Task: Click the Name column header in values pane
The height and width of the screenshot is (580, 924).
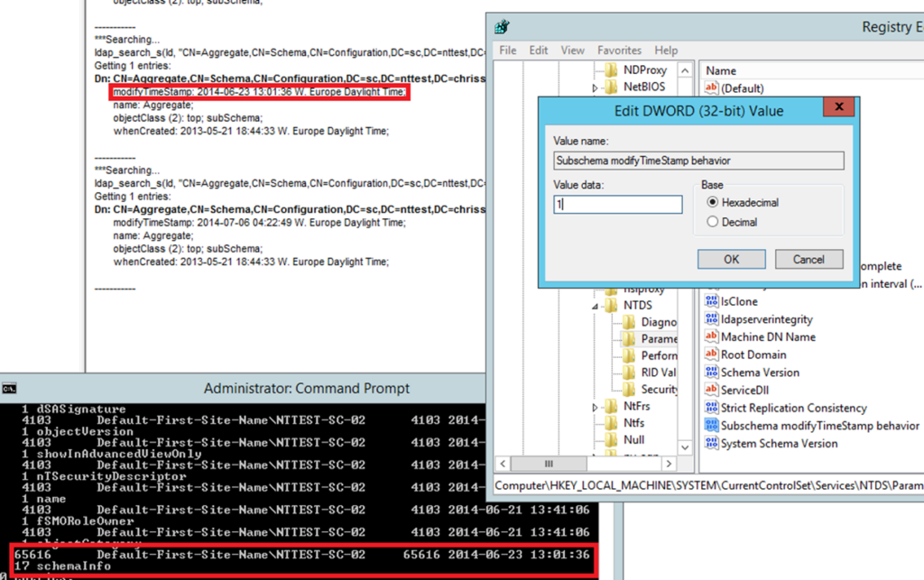Action: pyautogui.click(x=721, y=70)
